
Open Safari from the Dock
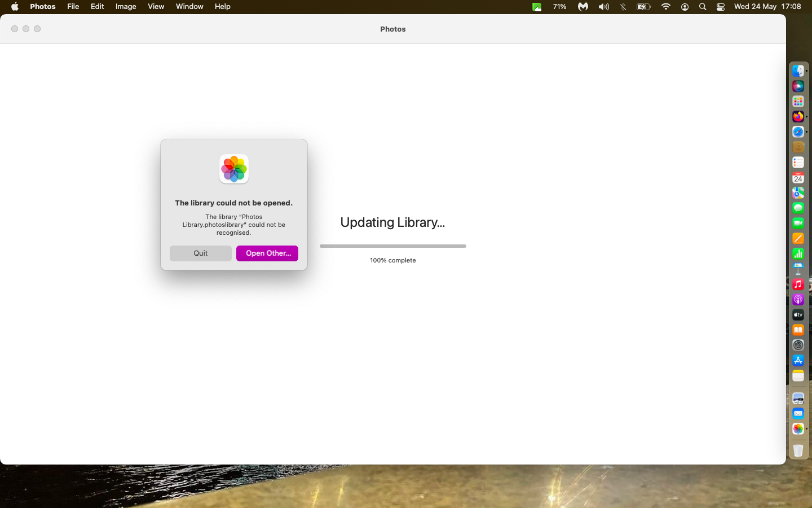pos(798,132)
